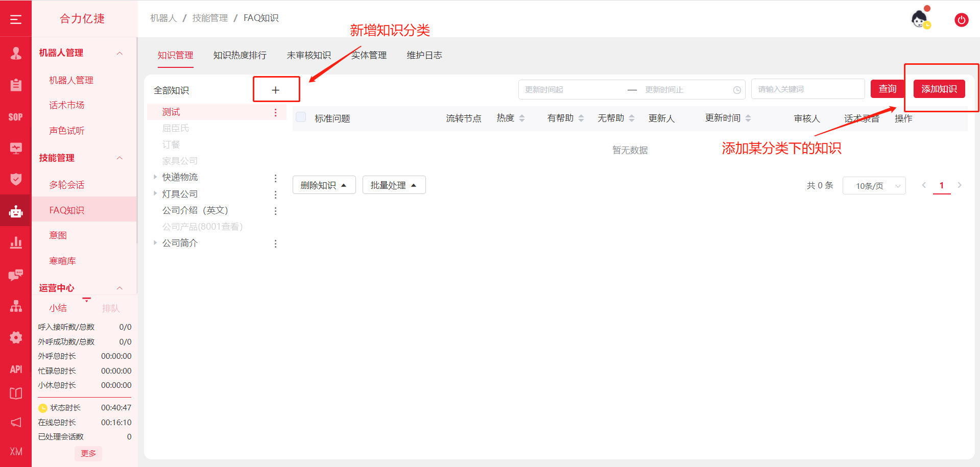Click the user avatar icon
Screen dimensions: 980x467
pyautogui.click(x=920, y=19)
